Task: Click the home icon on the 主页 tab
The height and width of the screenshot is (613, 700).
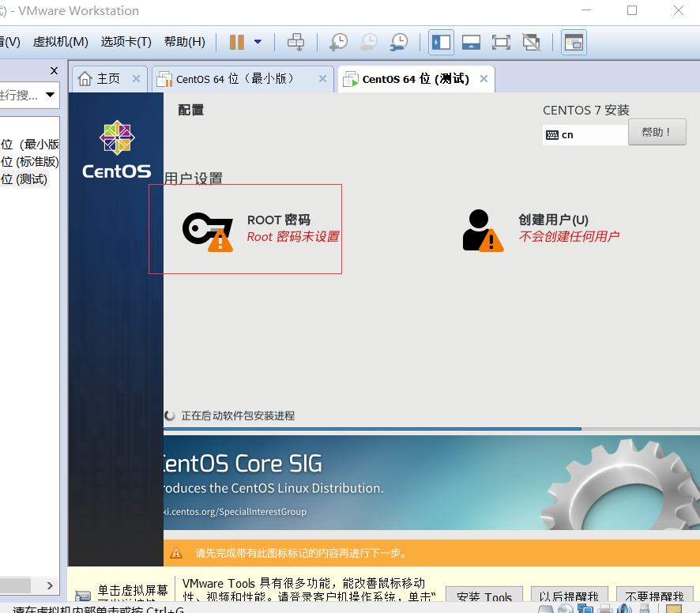Action: pos(85,79)
